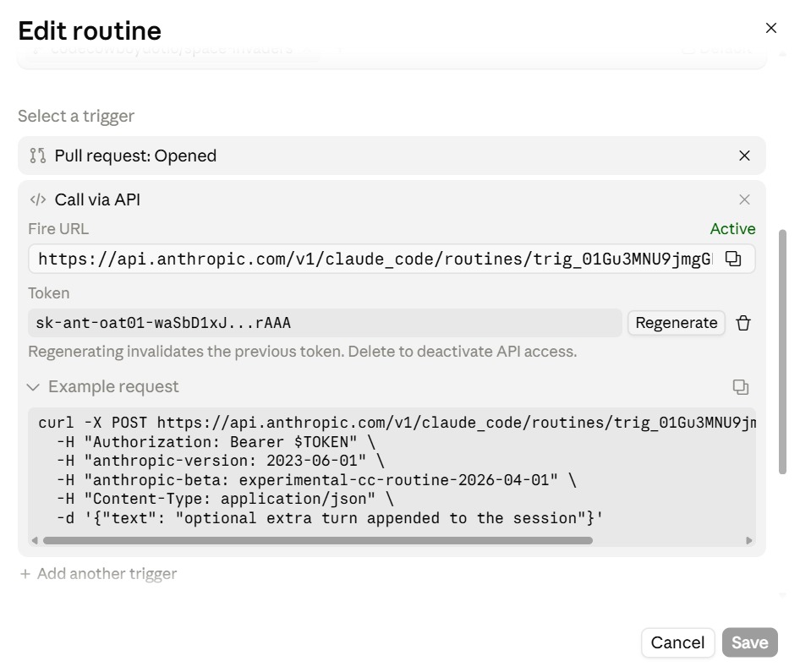Cancel editing the routine
The image size is (800, 672).
click(x=677, y=642)
